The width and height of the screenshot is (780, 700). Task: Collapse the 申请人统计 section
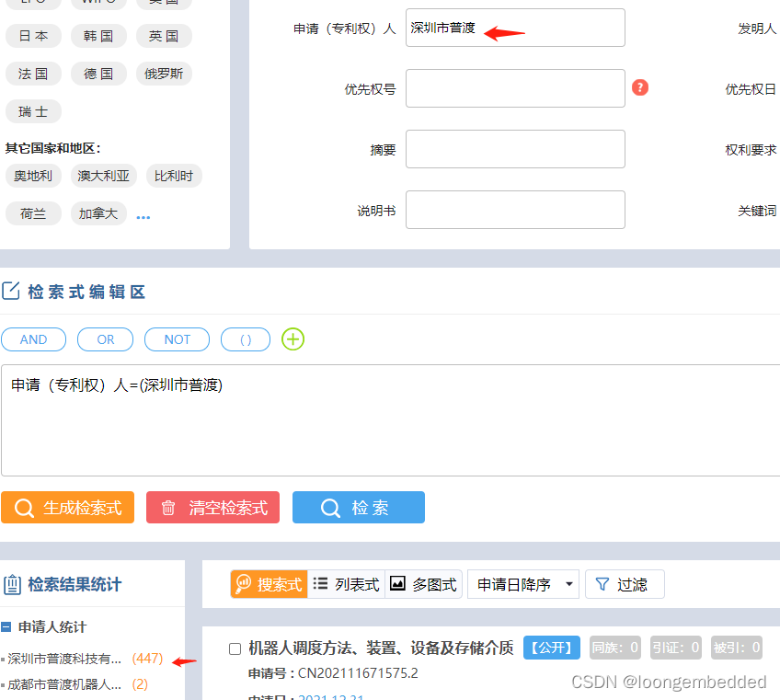coord(6,627)
